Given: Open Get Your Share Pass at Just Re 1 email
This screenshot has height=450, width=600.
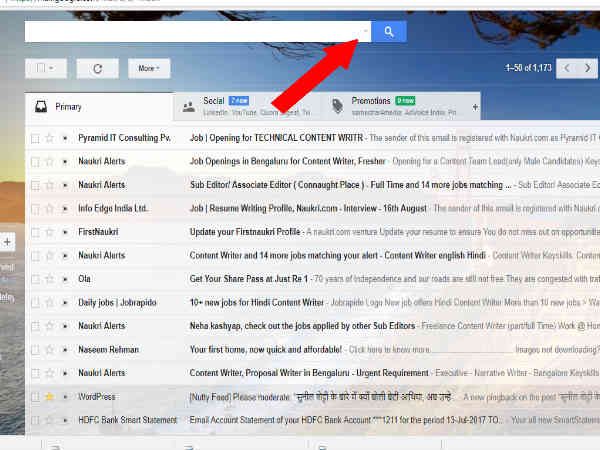Looking at the screenshot, I should pos(249,279).
